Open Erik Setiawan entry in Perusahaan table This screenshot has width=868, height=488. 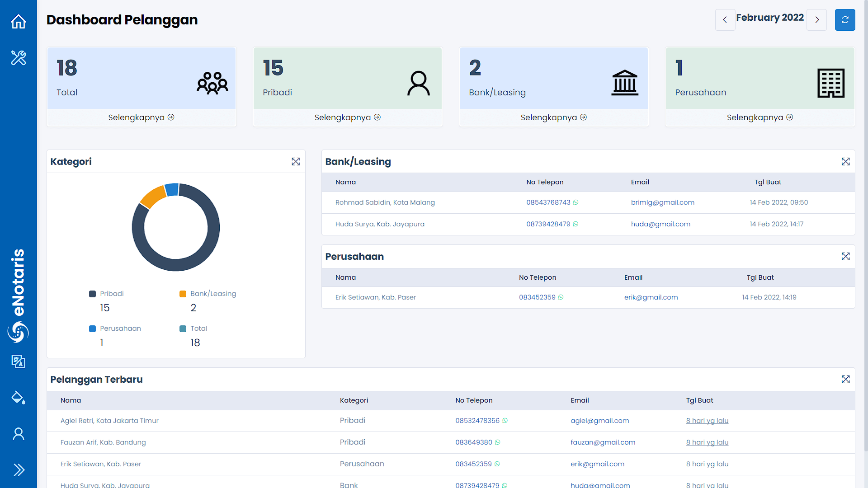point(375,297)
